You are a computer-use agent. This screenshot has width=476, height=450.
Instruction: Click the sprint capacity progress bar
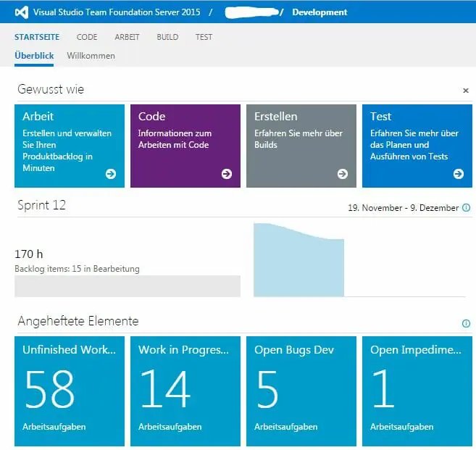(x=128, y=286)
